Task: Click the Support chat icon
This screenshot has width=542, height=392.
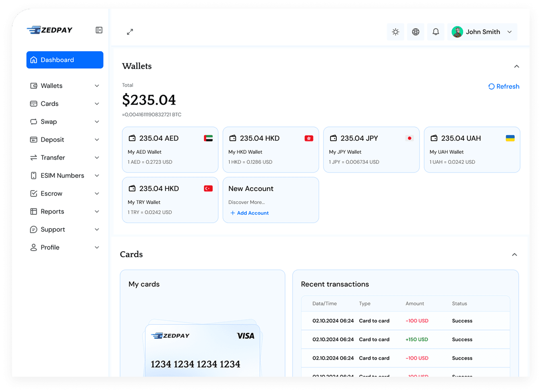Action: point(34,229)
